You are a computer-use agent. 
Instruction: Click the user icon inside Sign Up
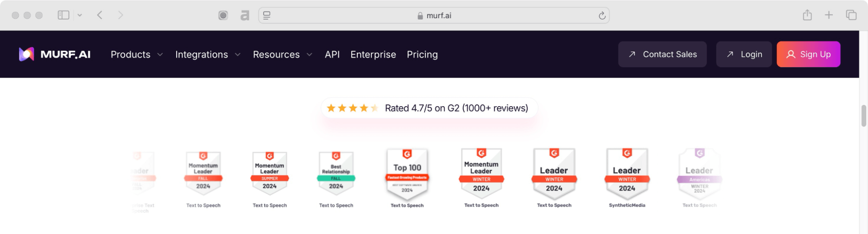(791, 54)
